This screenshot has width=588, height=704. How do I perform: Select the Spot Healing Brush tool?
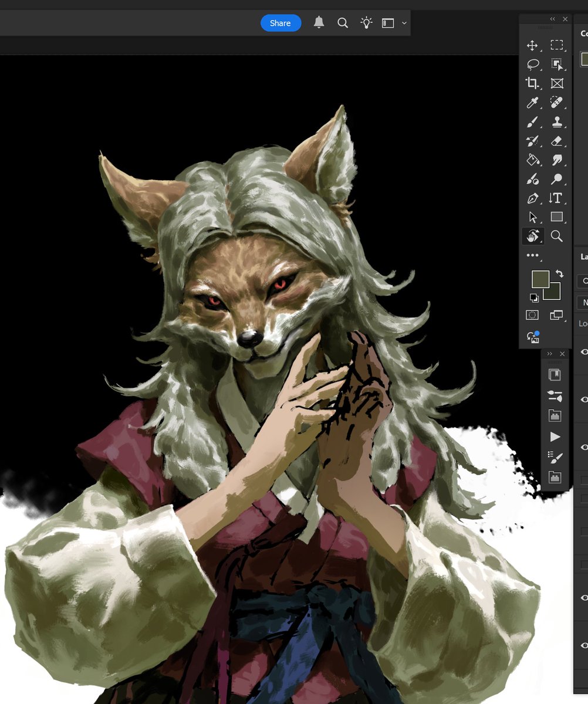556,103
